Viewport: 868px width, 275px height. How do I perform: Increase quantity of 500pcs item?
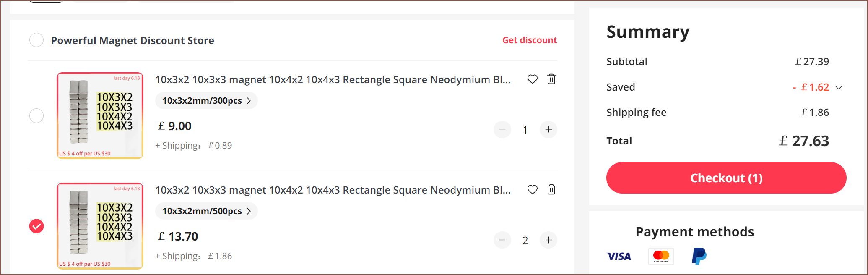(548, 240)
